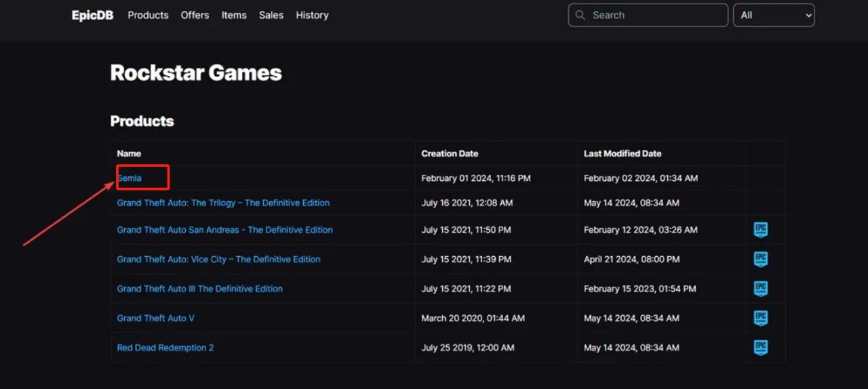Click the Products section heading
This screenshot has height=389, width=868.
[142, 121]
